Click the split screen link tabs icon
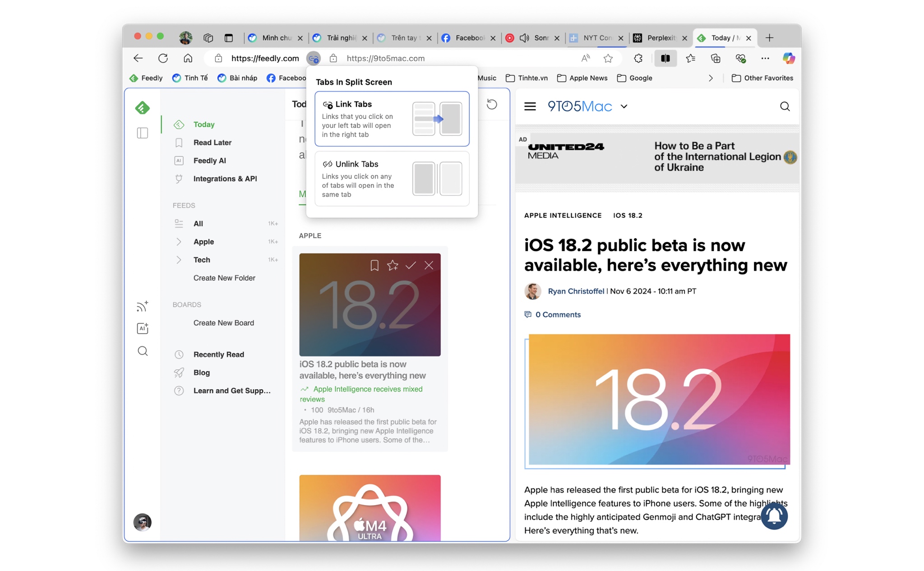924x571 pixels. pyautogui.click(x=314, y=58)
